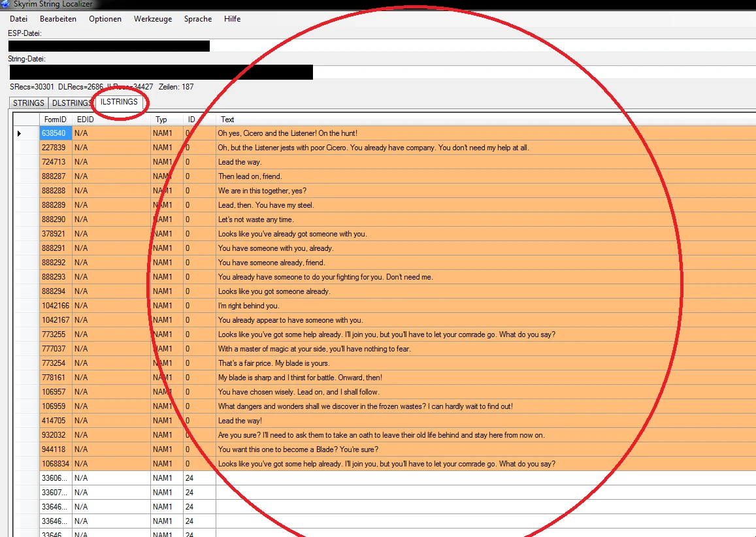Click the 'Lead the way.' text cell
Viewport: 756px width, 537px height.
486,162
